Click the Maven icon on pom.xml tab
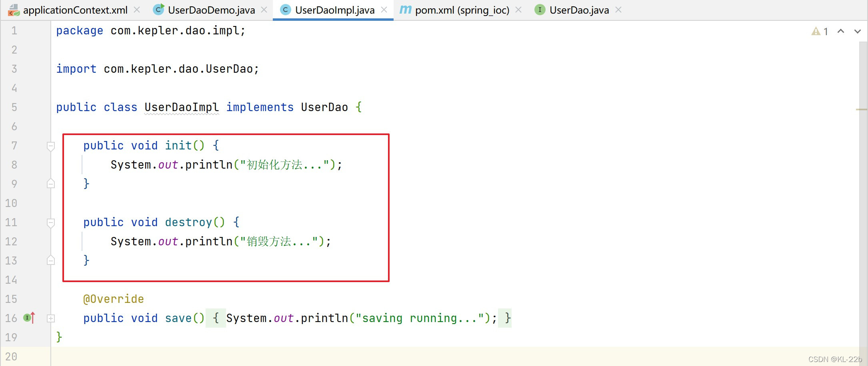The image size is (868, 366). [406, 10]
